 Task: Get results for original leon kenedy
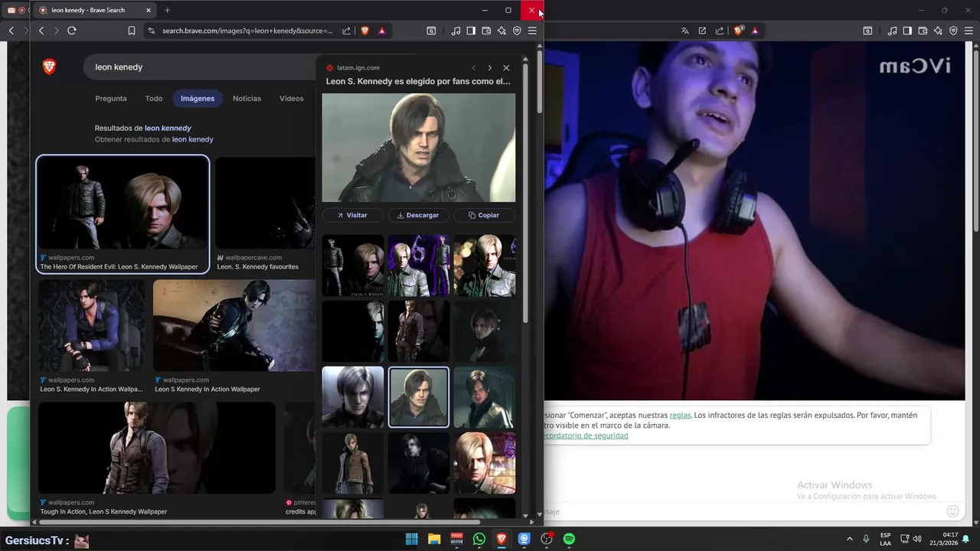pos(192,139)
